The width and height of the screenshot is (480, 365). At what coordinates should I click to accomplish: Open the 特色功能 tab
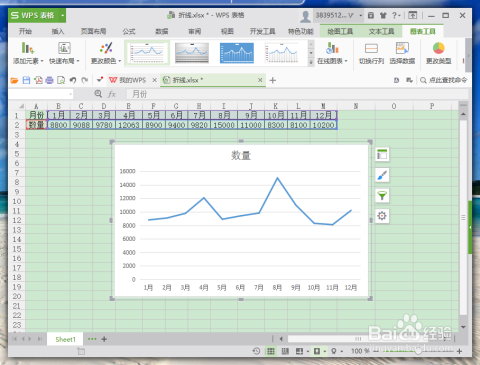(301, 31)
